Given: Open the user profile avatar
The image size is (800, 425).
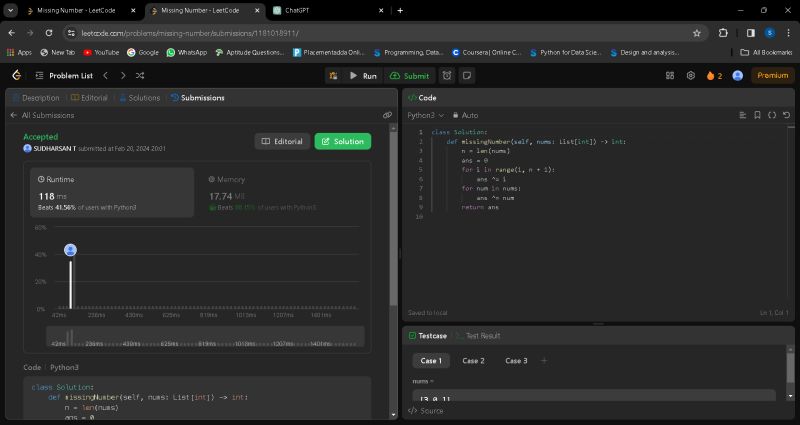Looking at the screenshot, I should point(737,76).
